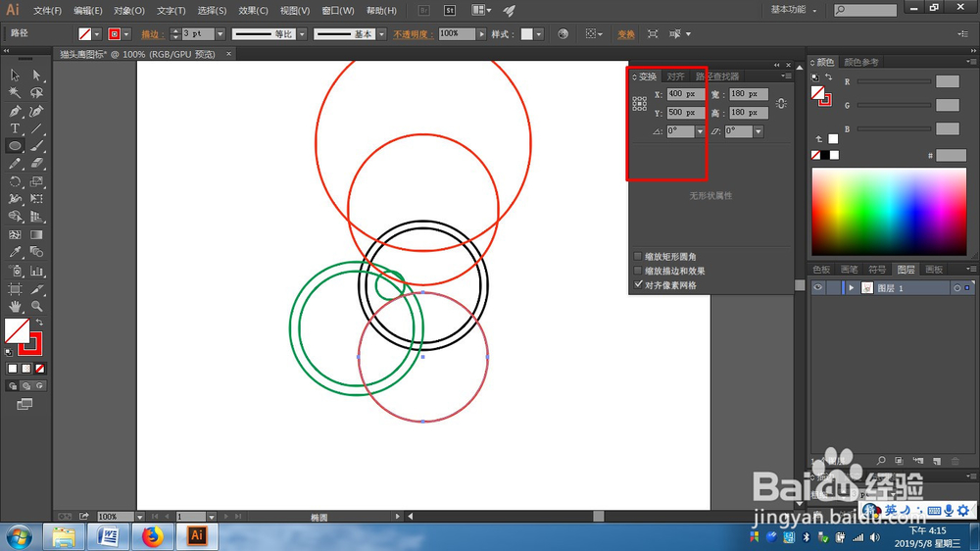The height and width of the screenshot is (551, 980).
Task: Open the shear angle dropdown in Transform panel
Action: coord(759,131)
